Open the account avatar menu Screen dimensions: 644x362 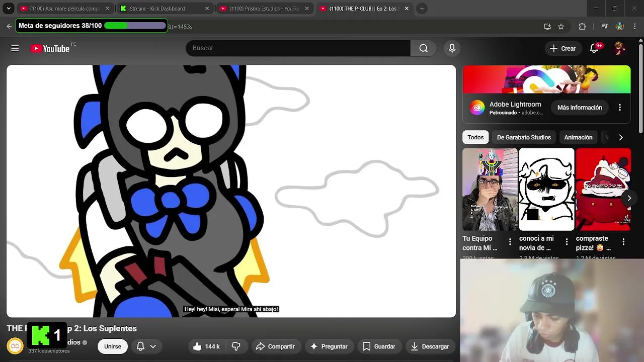[x=620, y=48]
